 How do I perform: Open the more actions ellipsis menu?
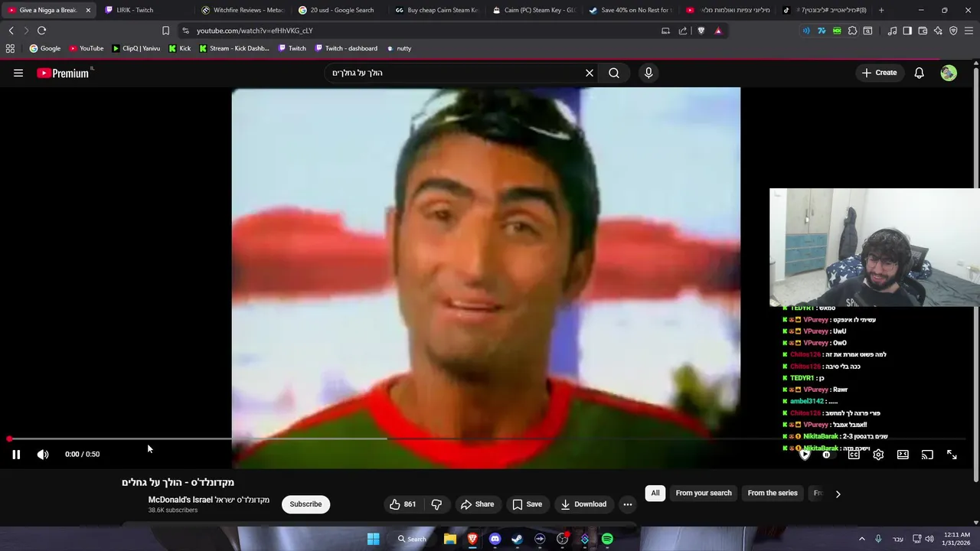[x=628, y=504]
